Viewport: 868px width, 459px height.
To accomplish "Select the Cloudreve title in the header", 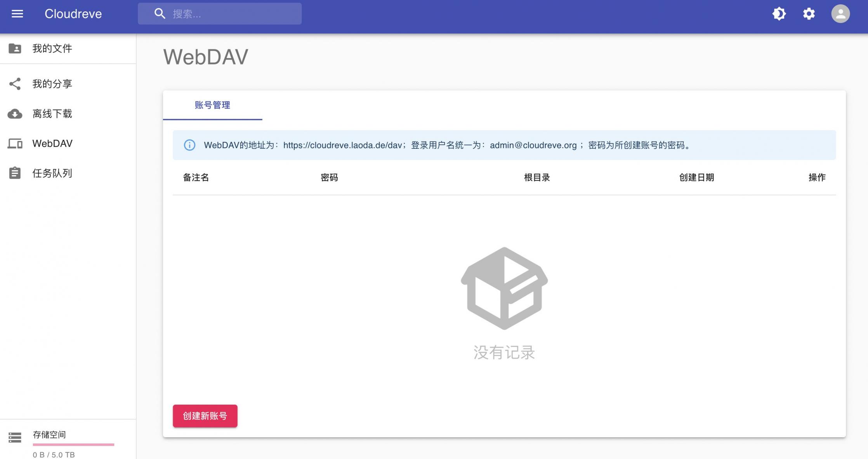I will 73,14.
